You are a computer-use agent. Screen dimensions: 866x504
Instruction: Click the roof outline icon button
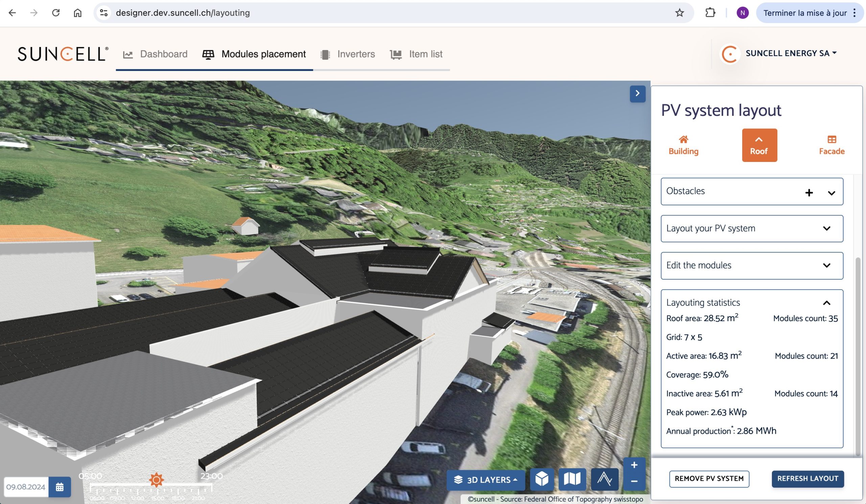click(x=605, y=479)
